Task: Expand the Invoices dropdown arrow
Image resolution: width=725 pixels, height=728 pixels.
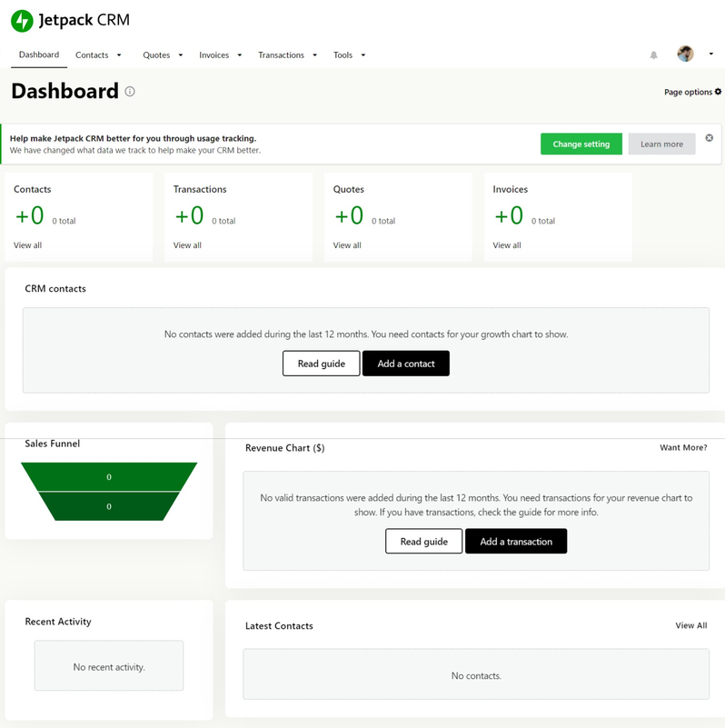Action: [240, 55]
